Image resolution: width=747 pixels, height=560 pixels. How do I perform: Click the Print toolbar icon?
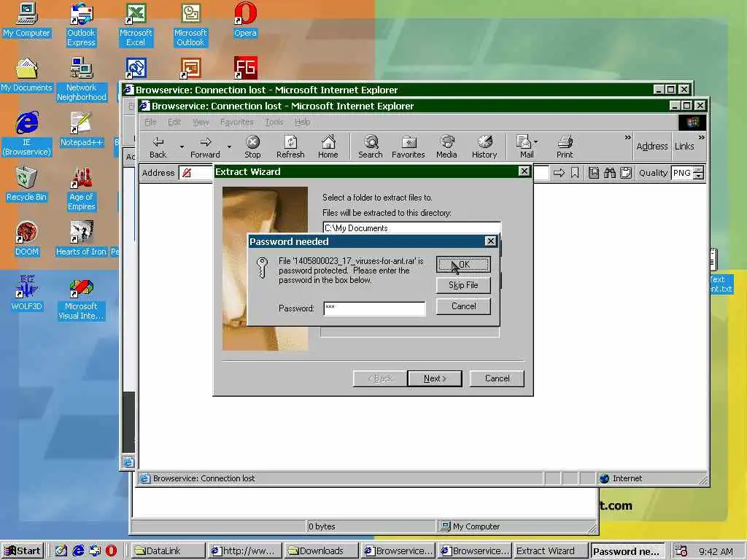[565, 147]
